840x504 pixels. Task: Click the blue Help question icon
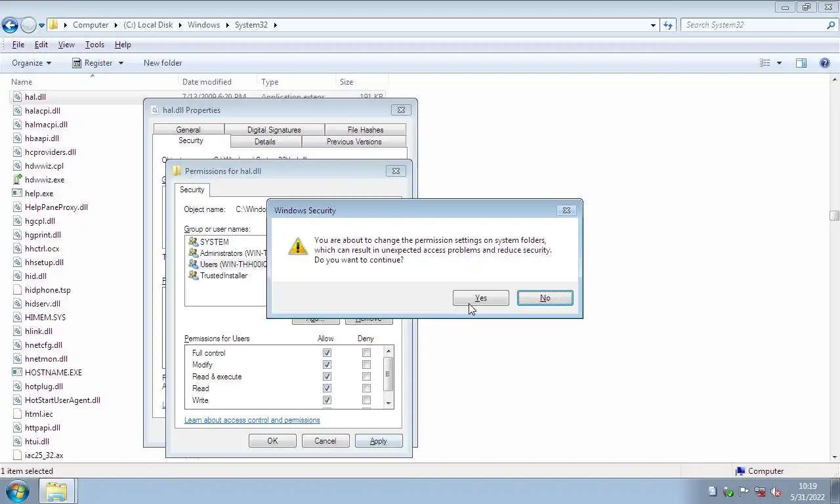point(825,63)
